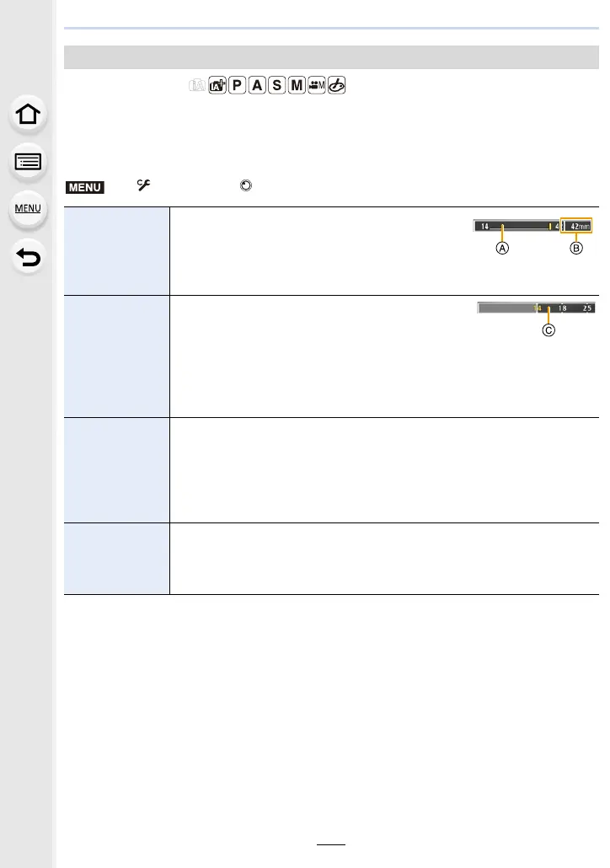Screen dimensions: 610x868
Task: Click the M manual exposure mode icon
Action: click(297, 85)
